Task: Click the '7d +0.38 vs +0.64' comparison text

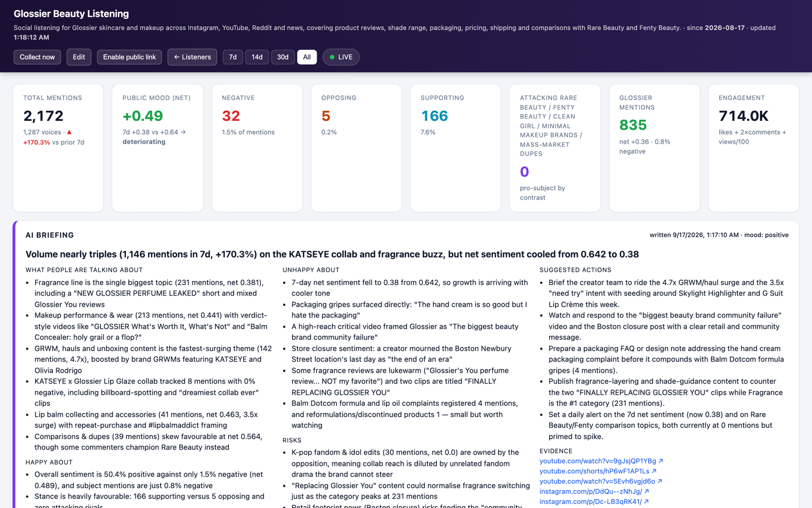Action: 150,132
